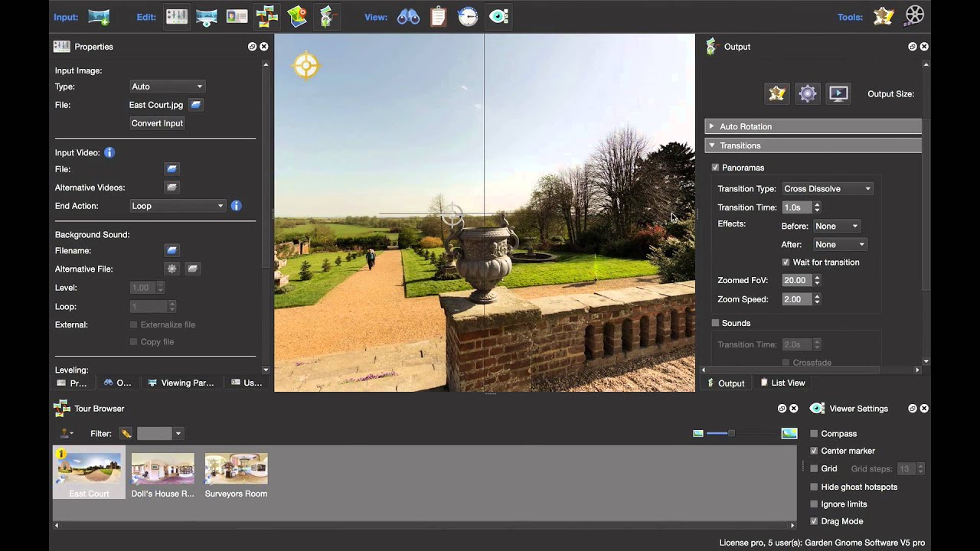Screen dimensions: 980x551
Task: Click the large thumbnail size icon
Action: pos(789,434)
